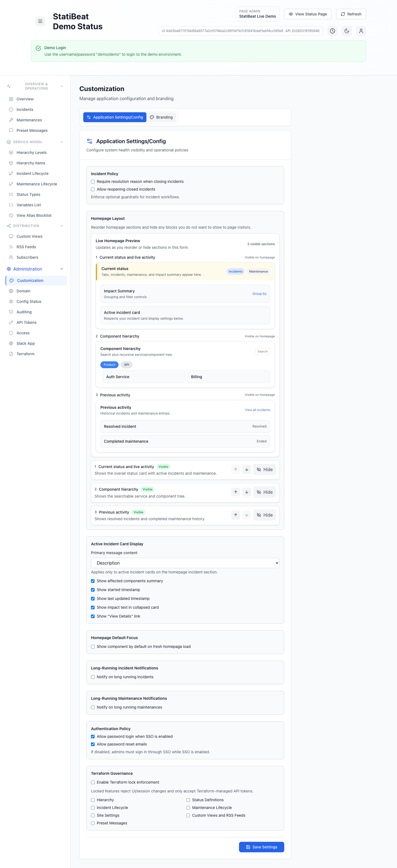This screenshot has width=397, height=868.
Task: Enable Require resolution reason checkbox
Action: click(x=93, y=181)
